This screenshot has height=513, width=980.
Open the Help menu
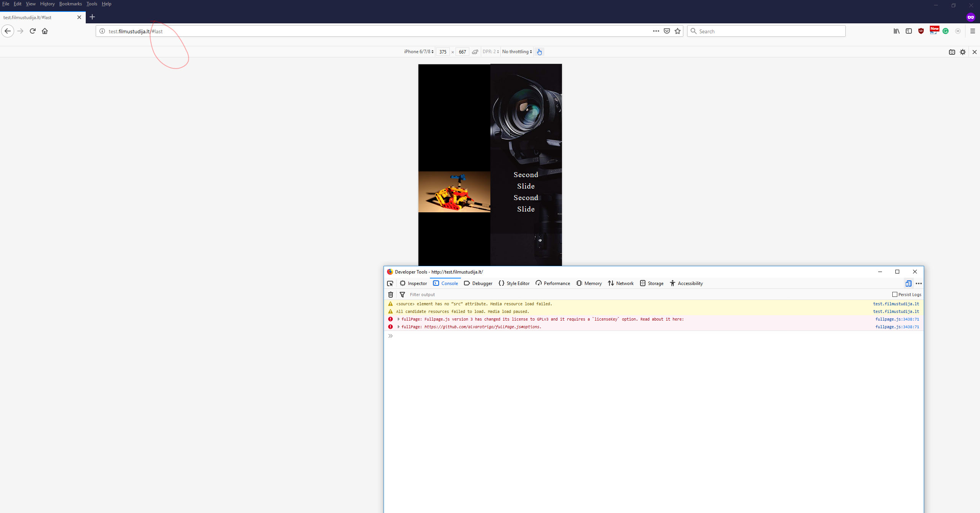tap(106, 4)
